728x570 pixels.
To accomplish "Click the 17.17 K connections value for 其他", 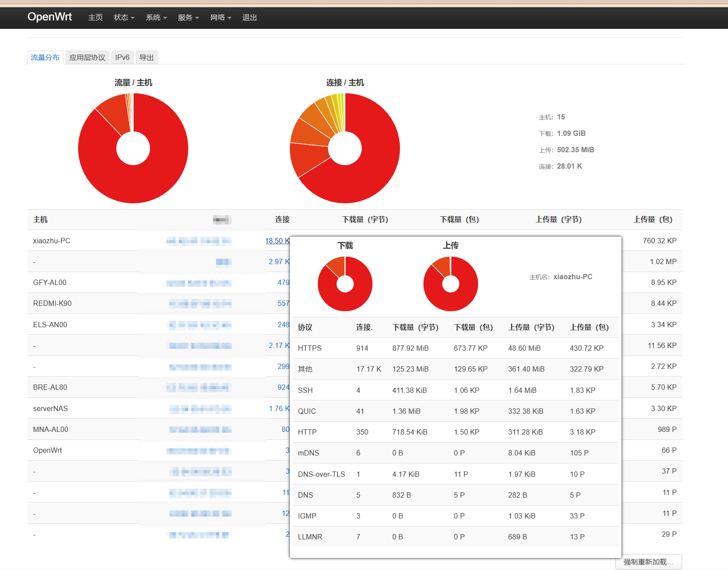I will (369, 369).
